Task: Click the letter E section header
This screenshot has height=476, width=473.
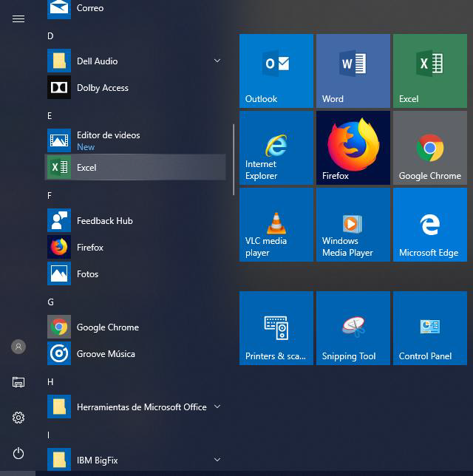Action: 50,115
